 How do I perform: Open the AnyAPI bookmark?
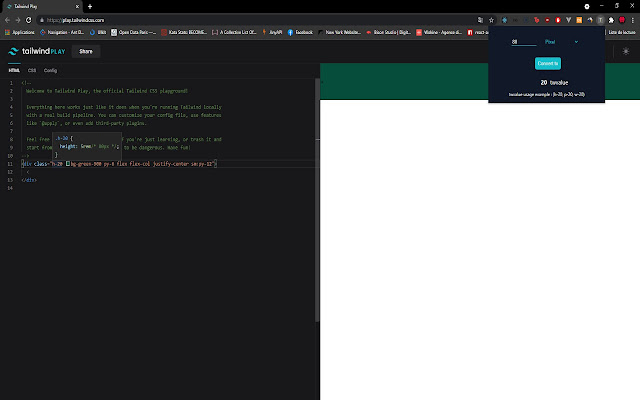click(272, 32)
